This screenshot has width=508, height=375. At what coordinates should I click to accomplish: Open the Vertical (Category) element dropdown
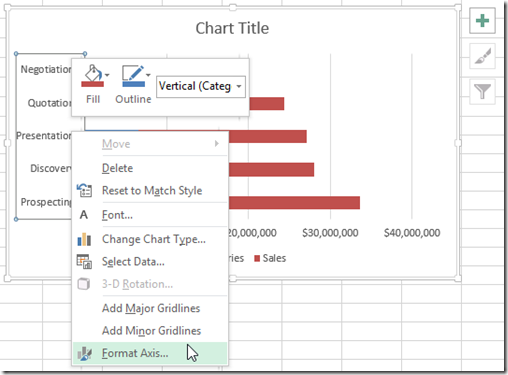coord(201,87)
